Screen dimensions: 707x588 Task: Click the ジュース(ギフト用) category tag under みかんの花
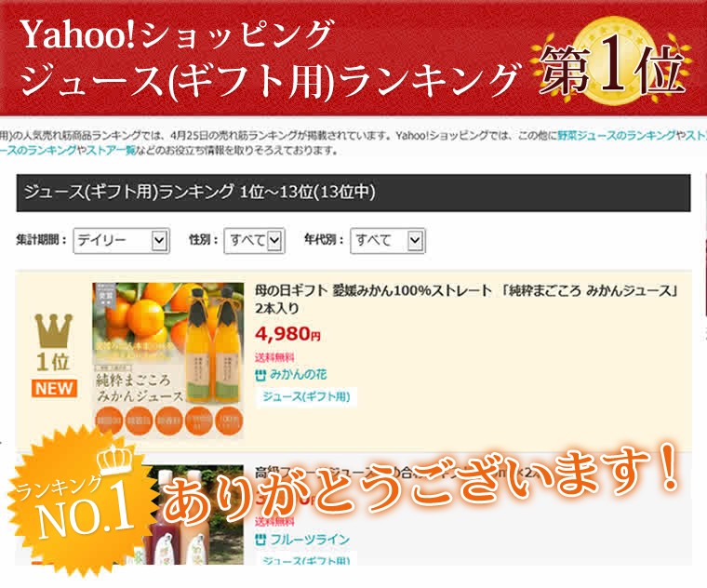305,396
